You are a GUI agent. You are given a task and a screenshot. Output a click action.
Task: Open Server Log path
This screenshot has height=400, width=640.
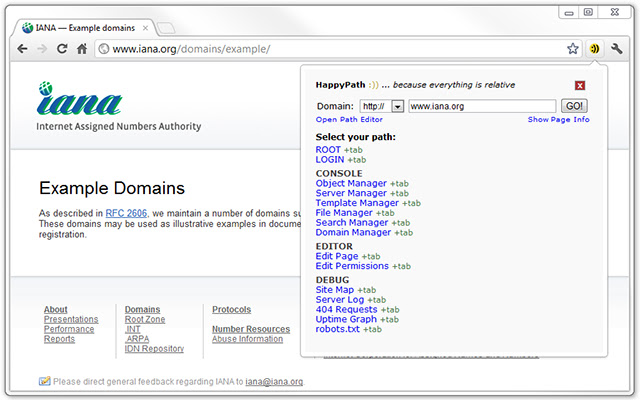tap(340, 299)
